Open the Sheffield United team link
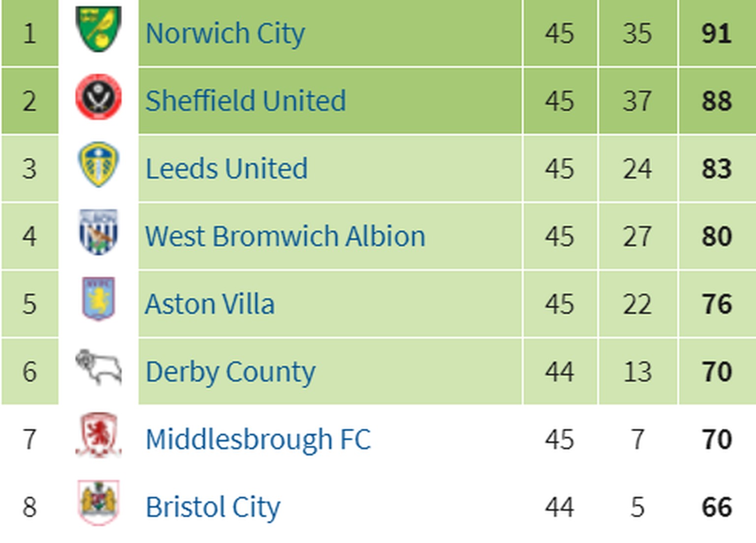The image size is (756, 543). point(246,101)
